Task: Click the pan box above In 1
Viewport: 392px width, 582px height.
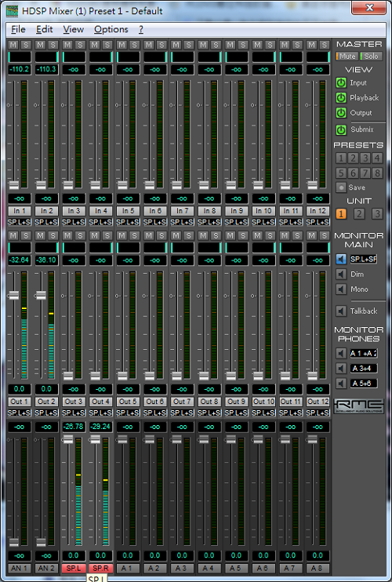Action: [20, 56]
